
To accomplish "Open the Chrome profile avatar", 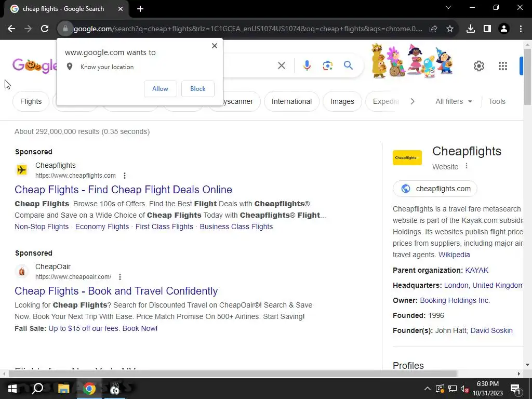I will (504, 29).
